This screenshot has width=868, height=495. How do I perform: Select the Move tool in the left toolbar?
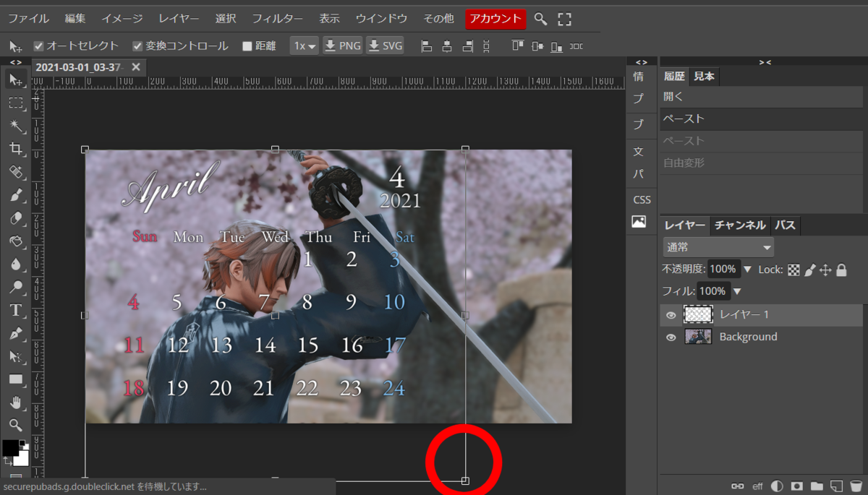pyautogui.click(x=16, y=79)
